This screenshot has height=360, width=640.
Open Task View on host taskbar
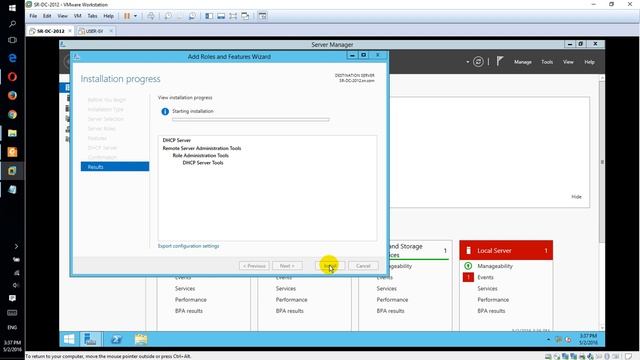12,40
